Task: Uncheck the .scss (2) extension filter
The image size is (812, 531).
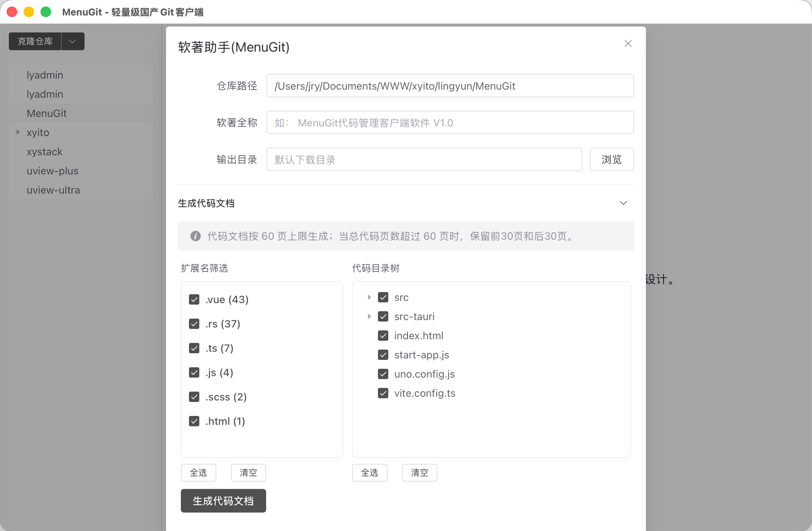Action: pos(194,397)
